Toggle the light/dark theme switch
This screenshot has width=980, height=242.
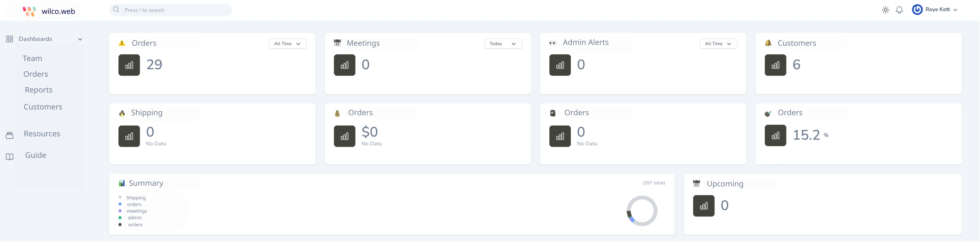click(x=885, y=10)
